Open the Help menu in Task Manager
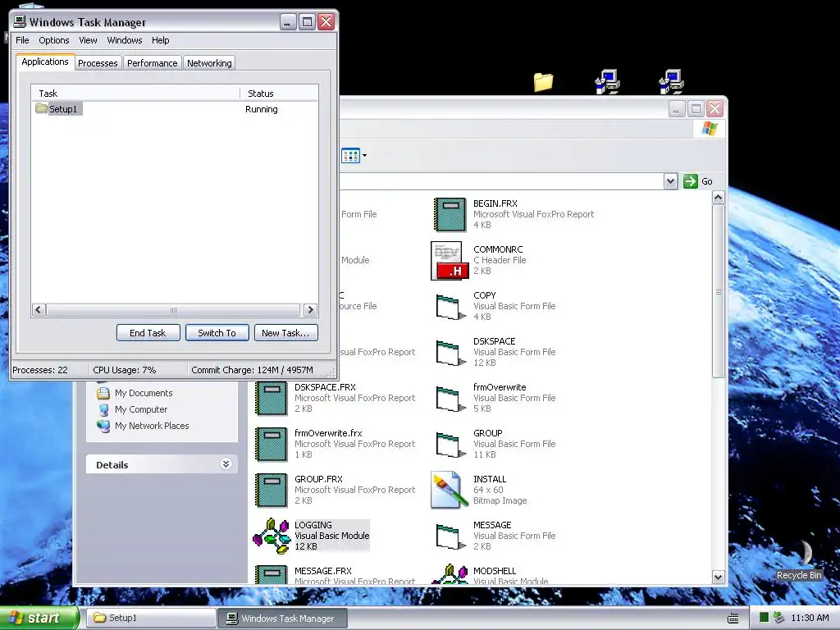Image resolution: width=840 pixels, height=630 pixels. click(x=160, y=40)
